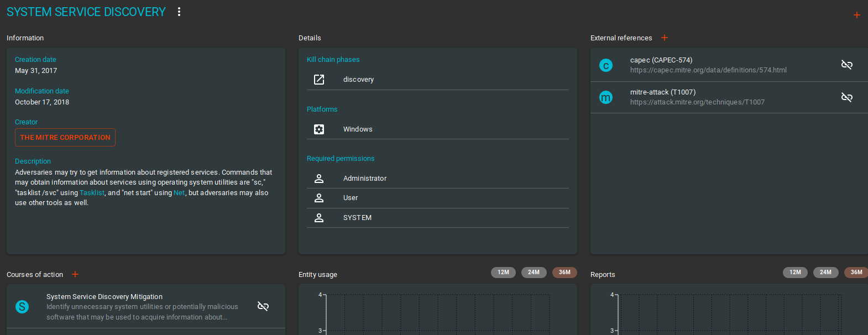Select 36M range for Entity usage
This screenshot has height=335, width=868.
coord(564,272)
